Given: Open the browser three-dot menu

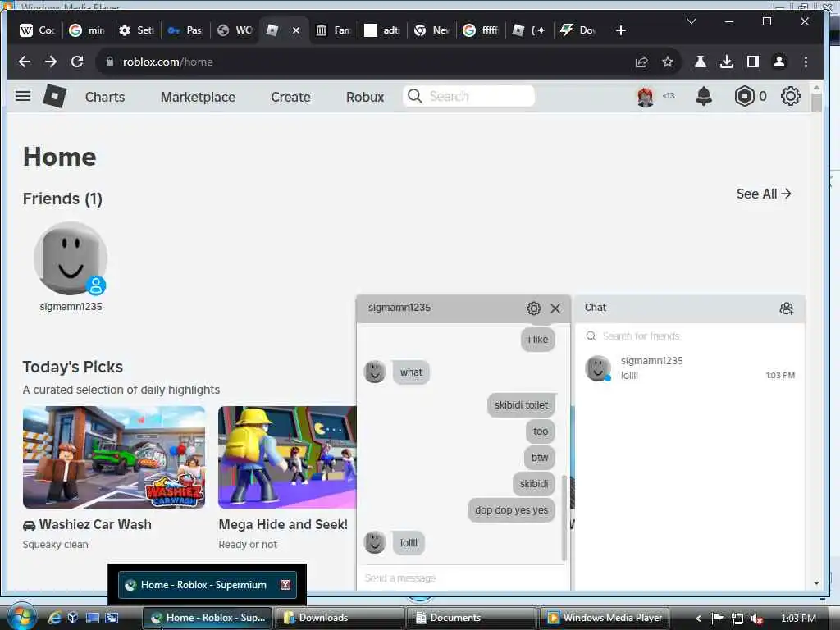Looking at the screenshot, I should [806, 62].
